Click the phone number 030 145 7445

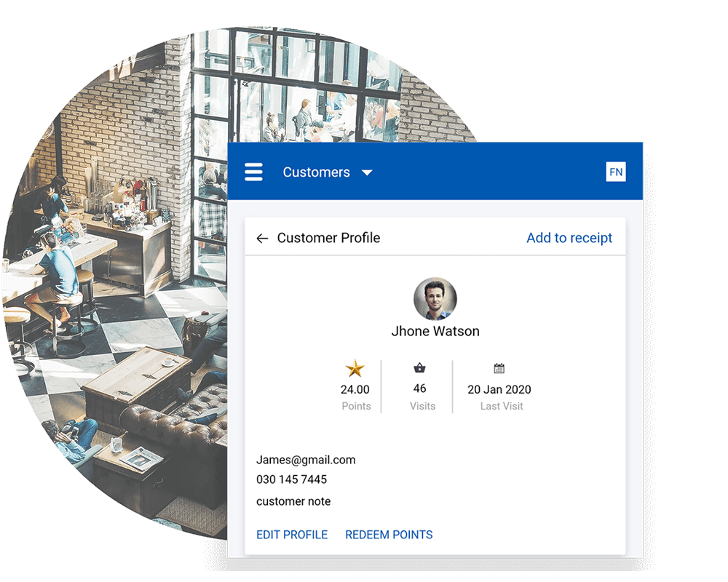coord(291,479)
